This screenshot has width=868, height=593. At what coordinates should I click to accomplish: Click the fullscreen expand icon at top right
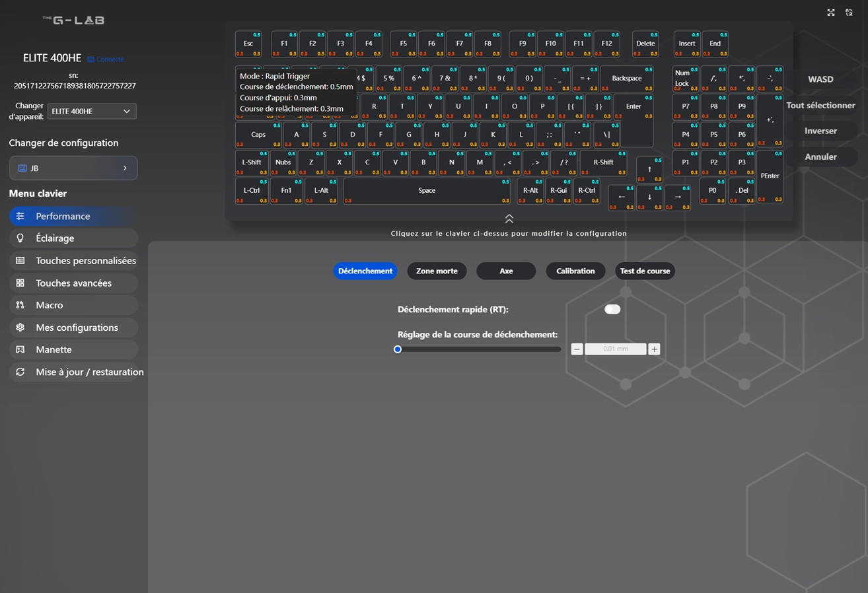click(831, 13)
